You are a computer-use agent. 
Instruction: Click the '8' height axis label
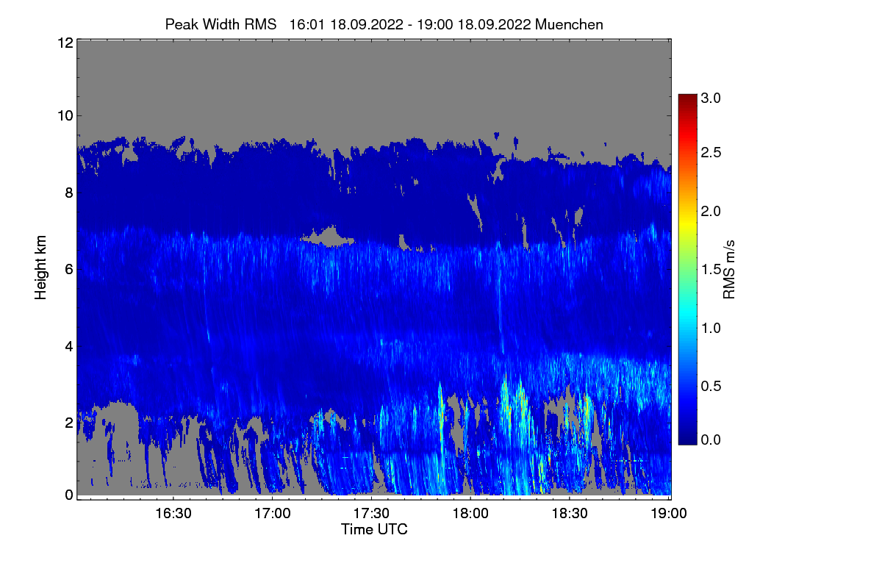69,193
